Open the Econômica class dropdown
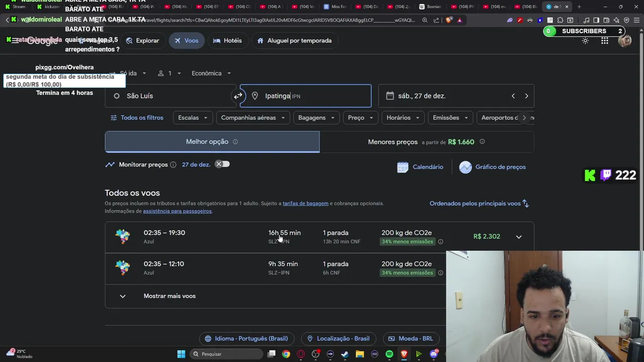This screenshot has width=644, height=362. 211,73
